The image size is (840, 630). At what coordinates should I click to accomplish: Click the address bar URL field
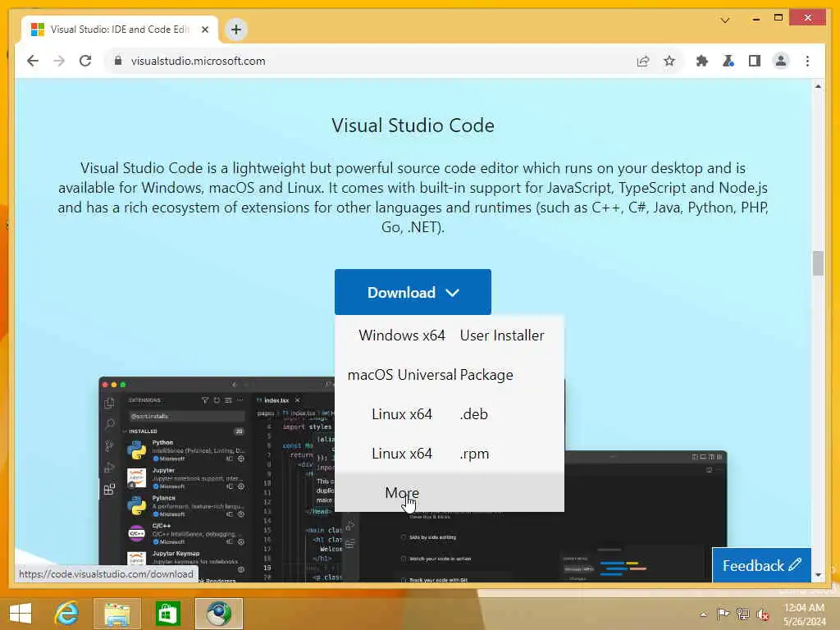pyautogui.click(x=370, y=61)
